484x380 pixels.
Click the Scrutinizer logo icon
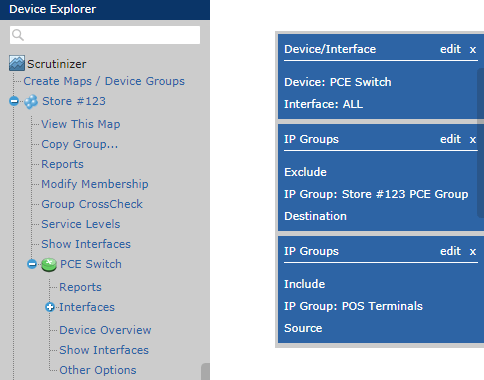tap(17, 63)
